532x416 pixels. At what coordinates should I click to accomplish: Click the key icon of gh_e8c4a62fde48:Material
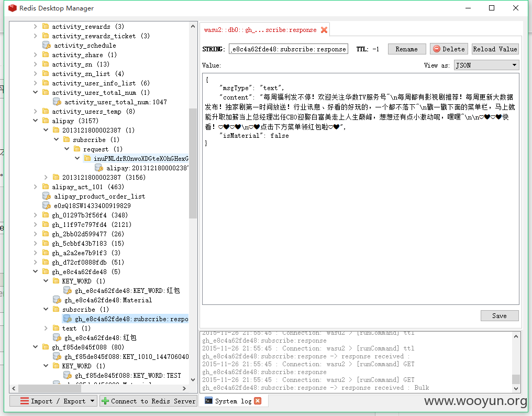57,300
